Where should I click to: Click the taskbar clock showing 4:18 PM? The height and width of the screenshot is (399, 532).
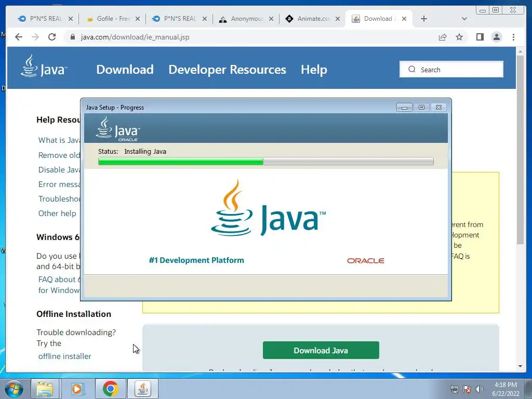(506, 389)
